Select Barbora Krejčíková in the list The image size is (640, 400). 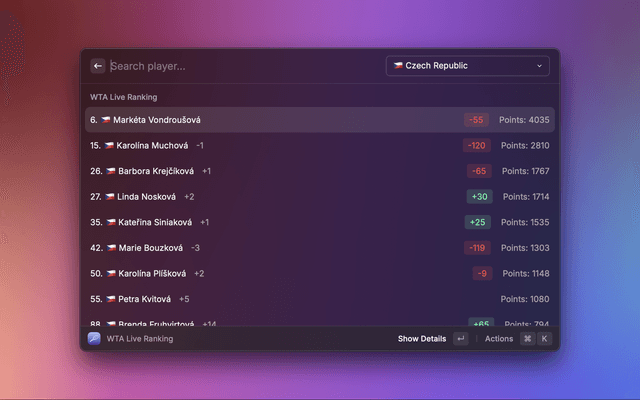pyautogui.click(x=320, y=171)
